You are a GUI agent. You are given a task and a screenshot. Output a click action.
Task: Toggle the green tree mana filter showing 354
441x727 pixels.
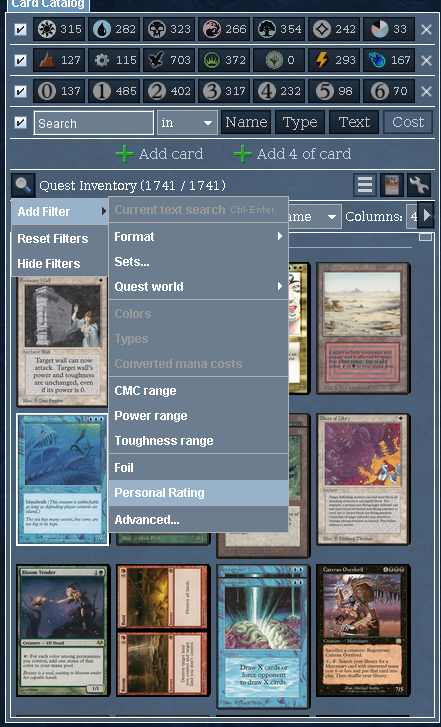click(279, 29)
